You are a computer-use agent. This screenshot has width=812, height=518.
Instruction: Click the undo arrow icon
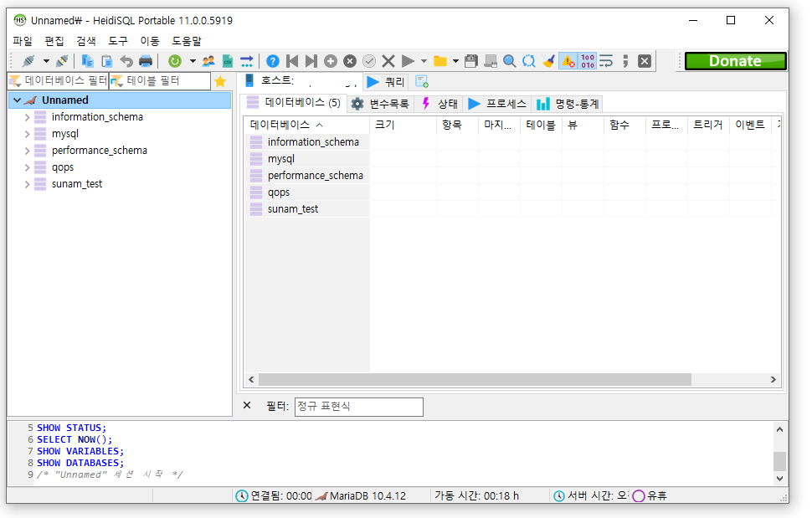[x=126, y=61]
